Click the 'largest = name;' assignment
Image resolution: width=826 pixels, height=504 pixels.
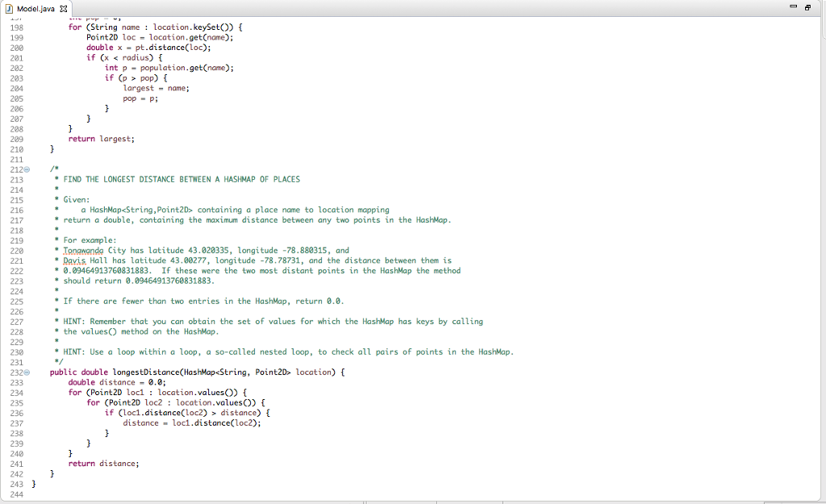tap(156, 89)
